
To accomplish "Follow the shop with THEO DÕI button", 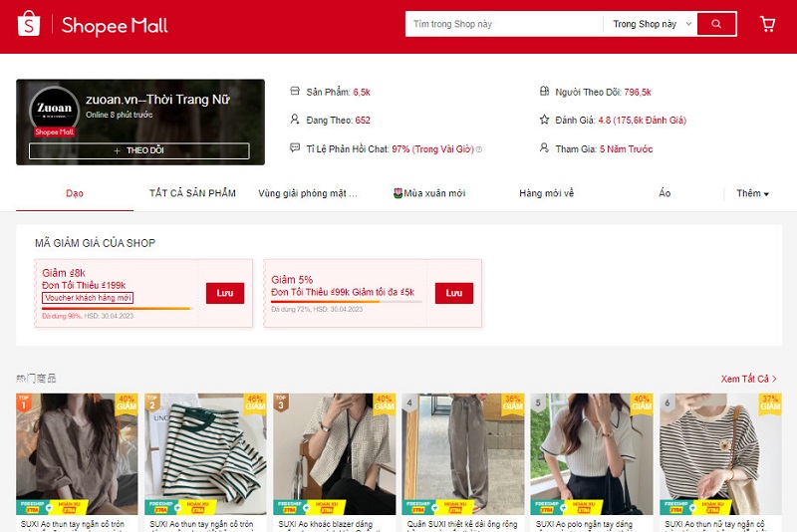I will tap(138, 150).
